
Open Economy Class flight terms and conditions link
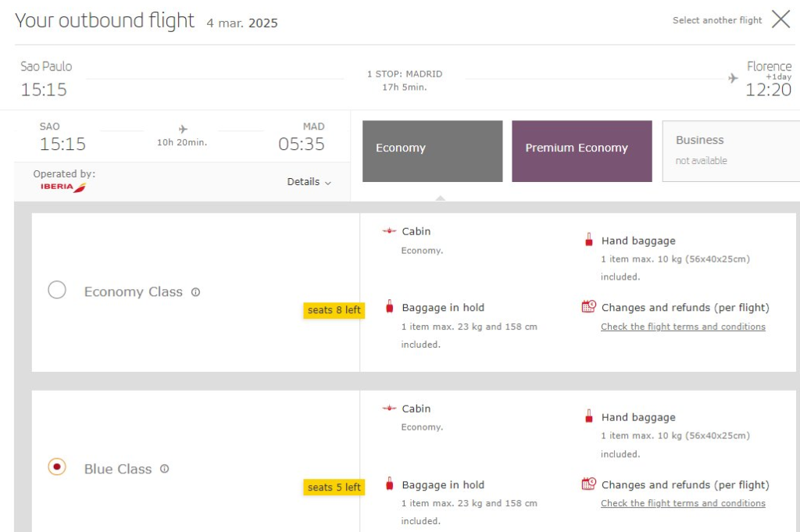click(x=683, y=327)
